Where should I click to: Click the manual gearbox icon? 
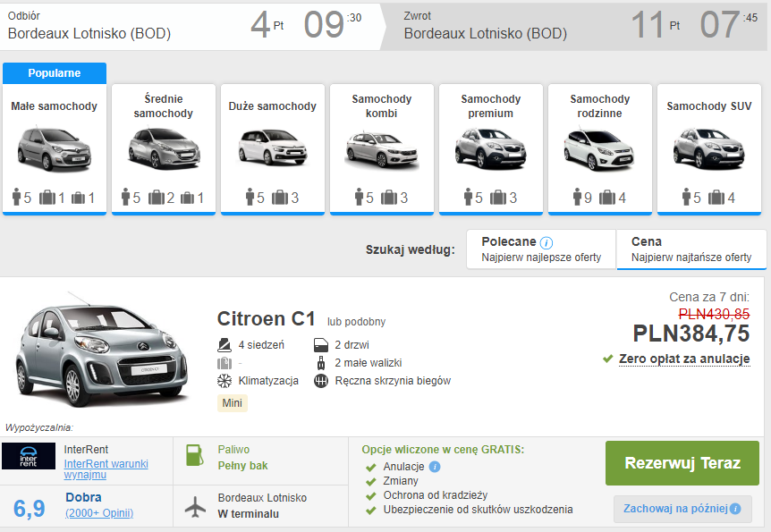pyautogui.click(x=321, y=381)
